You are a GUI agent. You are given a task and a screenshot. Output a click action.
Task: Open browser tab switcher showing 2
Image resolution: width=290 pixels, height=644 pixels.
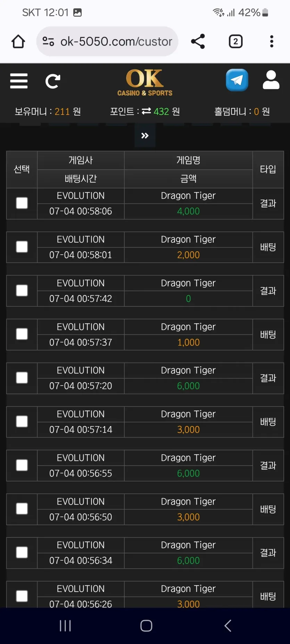[x=236, y=42]
